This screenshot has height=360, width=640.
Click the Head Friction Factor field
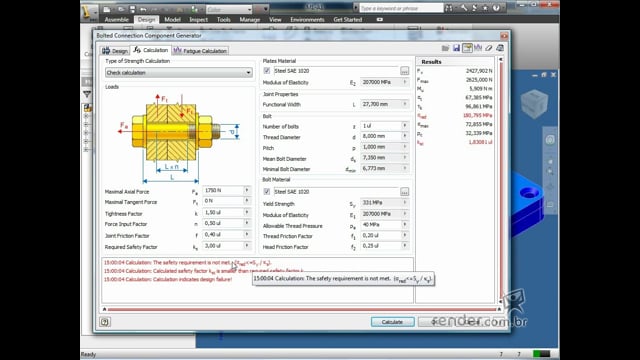(381, 246)
